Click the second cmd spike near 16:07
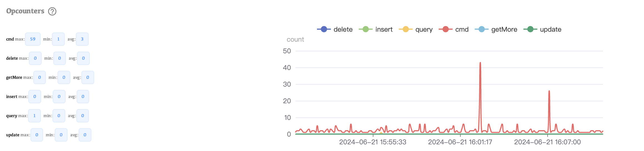 click(x=549, y=92)
